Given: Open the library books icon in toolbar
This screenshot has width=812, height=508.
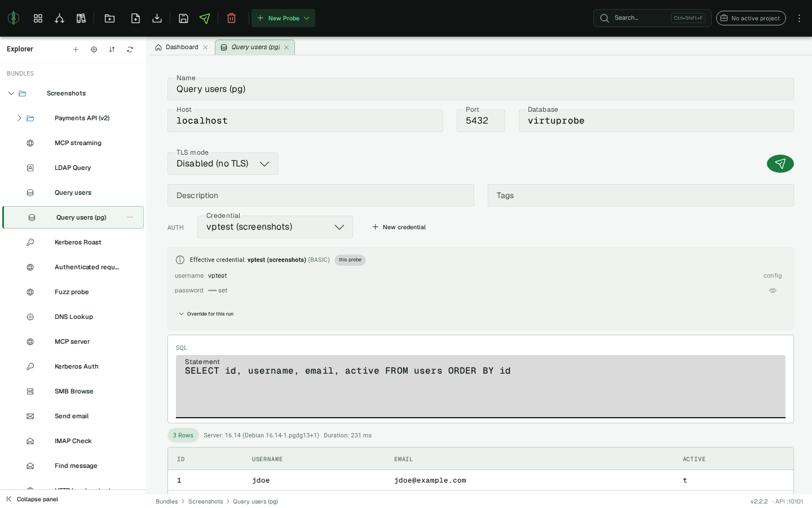Looking at the screenshot, I should (x=81, y=18).
